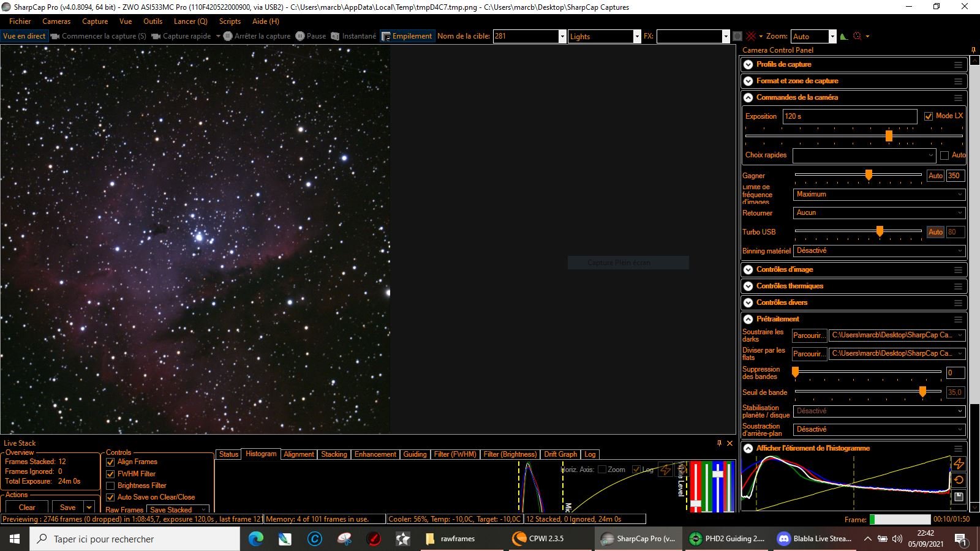Open the Commandes de la caméra panel menu icon
980x551 pixels.
click(x=958, y=97)
